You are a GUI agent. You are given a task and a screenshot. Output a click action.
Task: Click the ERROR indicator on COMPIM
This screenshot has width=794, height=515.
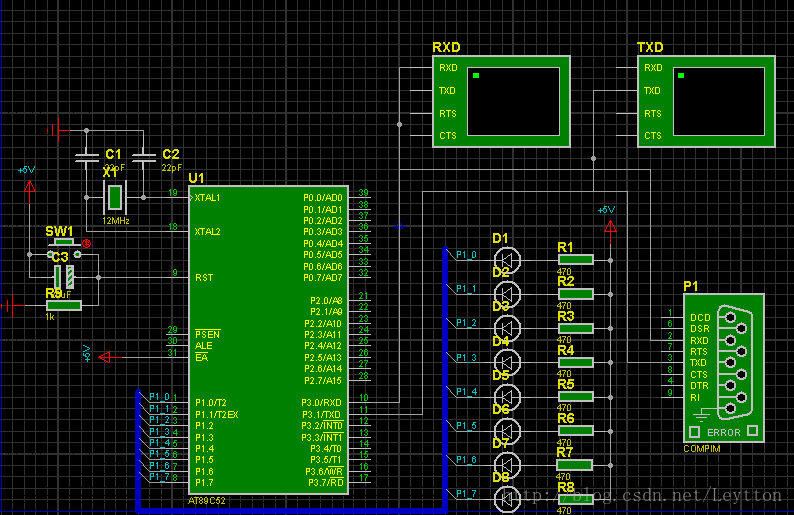click(x=723, y=433)
